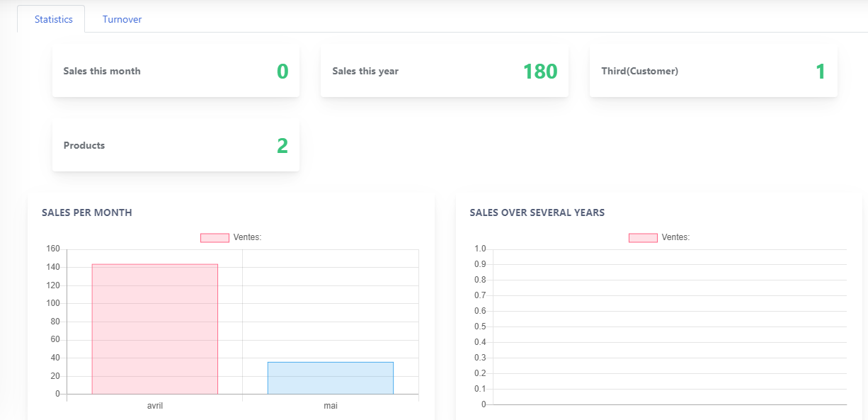The height and width of the screenshot is (420, 868).
Task: Click the 'Products' card label
Action: [84, 145]
